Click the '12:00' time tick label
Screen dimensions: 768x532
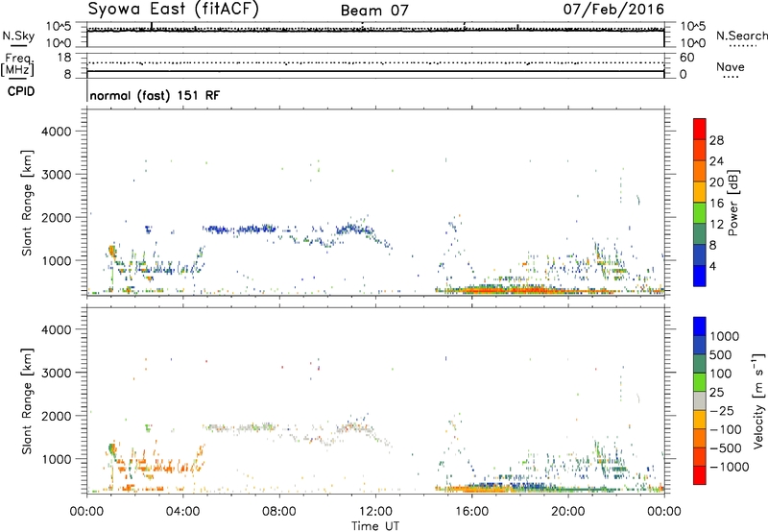click(375, 512)
